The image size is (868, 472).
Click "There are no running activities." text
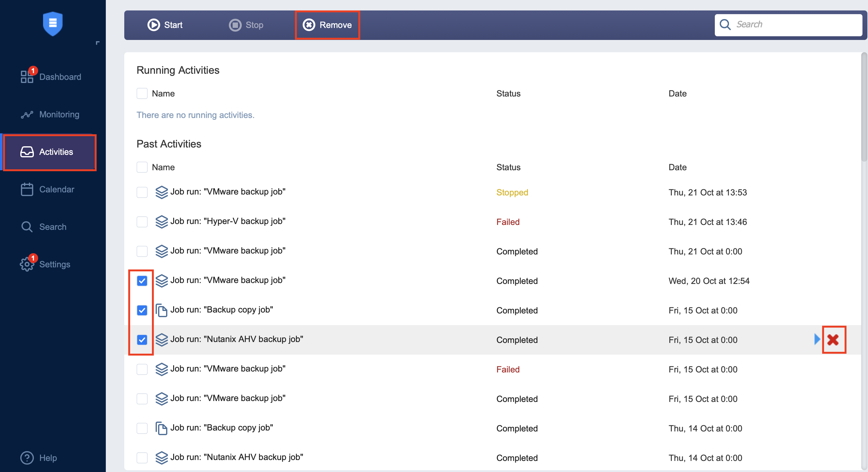pos(195,115)
